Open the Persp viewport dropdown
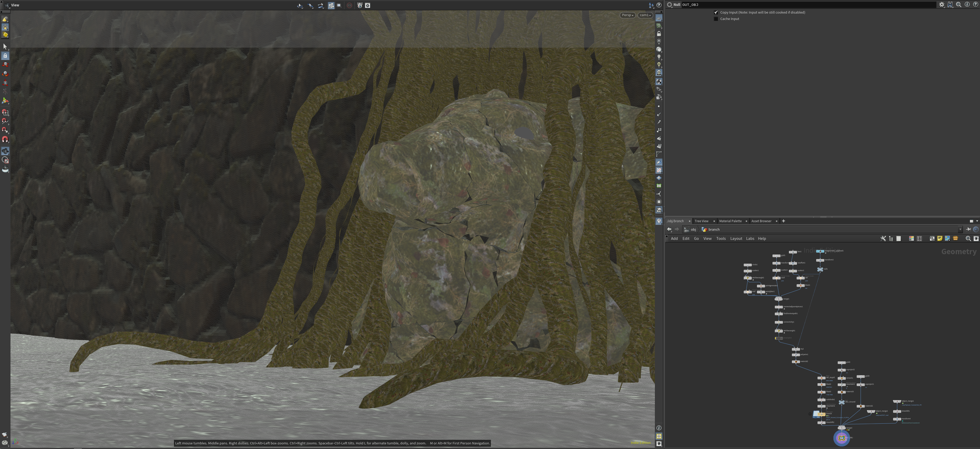The height and width of the screenshot is (449, 980). click(627, 15)
